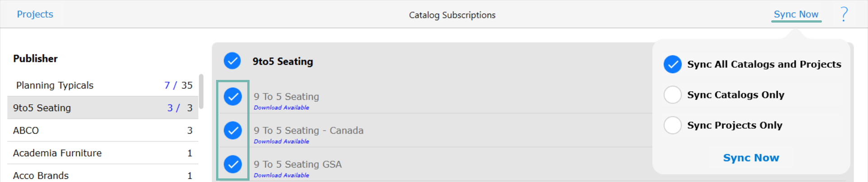This screenshot has width=868, height=182.
Task: Go back to Projects
Action: click(x=35, y=14)
